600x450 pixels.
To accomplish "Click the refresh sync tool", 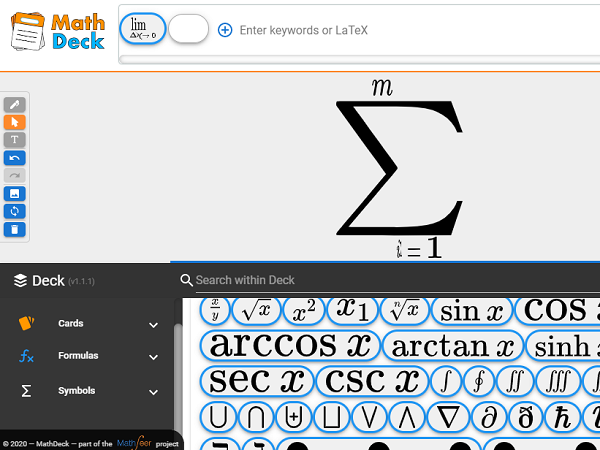I will [15, 211].
